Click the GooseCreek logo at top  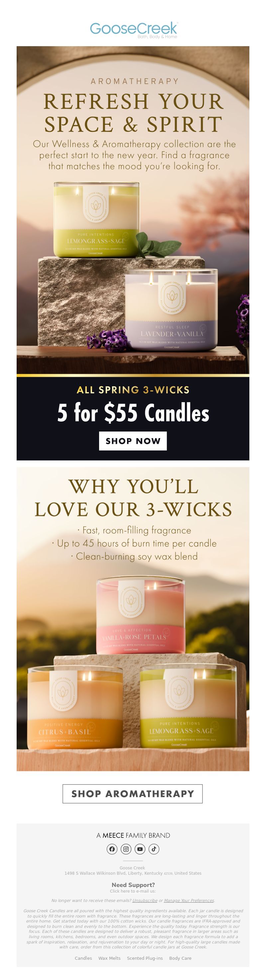[x=134, y=30]
